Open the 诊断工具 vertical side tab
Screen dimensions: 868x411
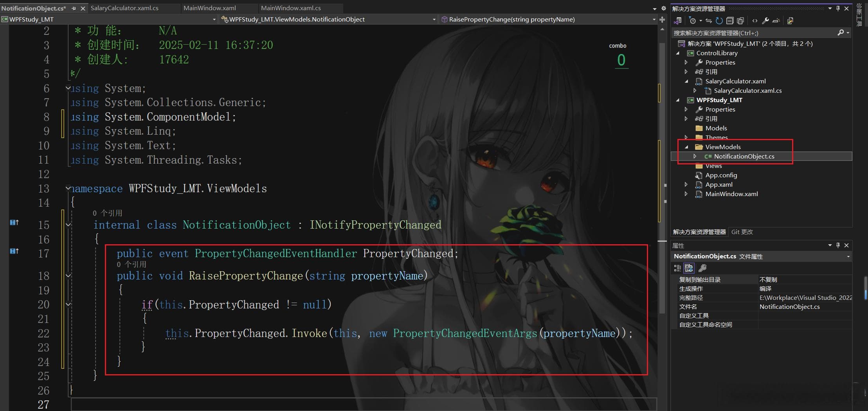(859, 14)
